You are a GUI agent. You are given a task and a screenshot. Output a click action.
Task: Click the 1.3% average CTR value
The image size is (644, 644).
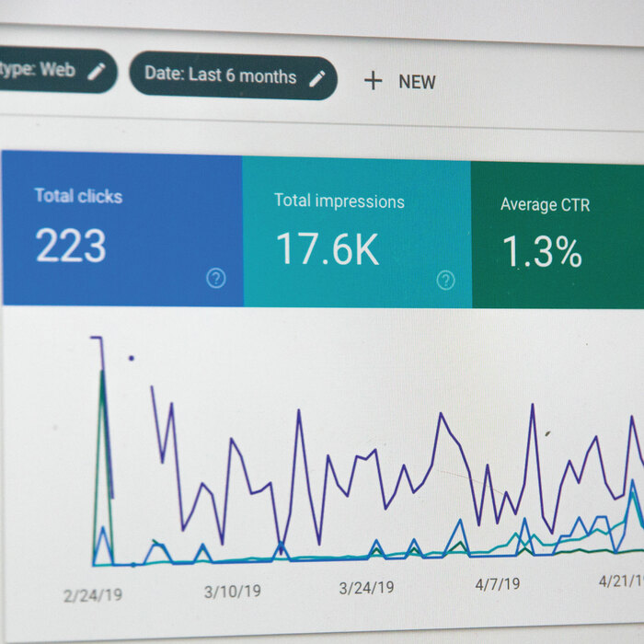pos(542,252)
